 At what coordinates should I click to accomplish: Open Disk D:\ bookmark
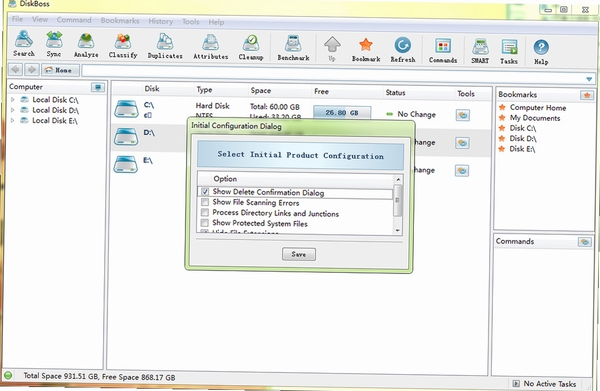pos(523,138)
